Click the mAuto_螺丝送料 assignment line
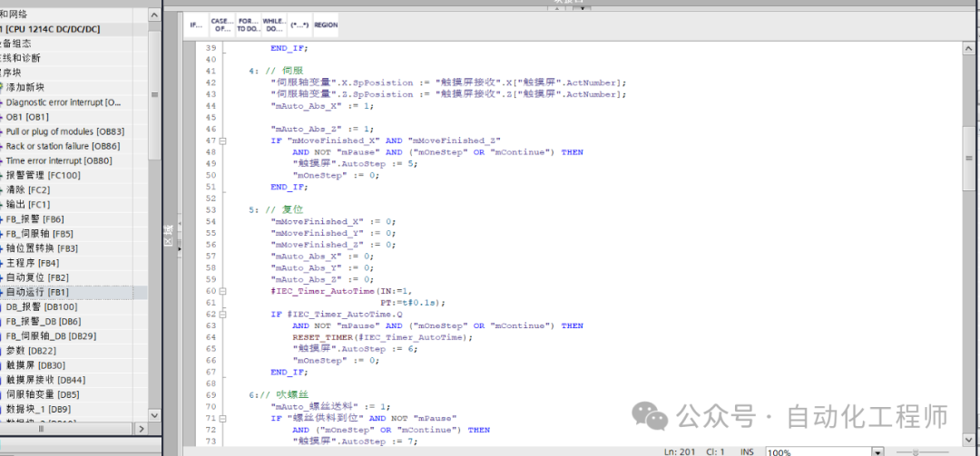Screen dimensions: 980x456 point(331,407)
